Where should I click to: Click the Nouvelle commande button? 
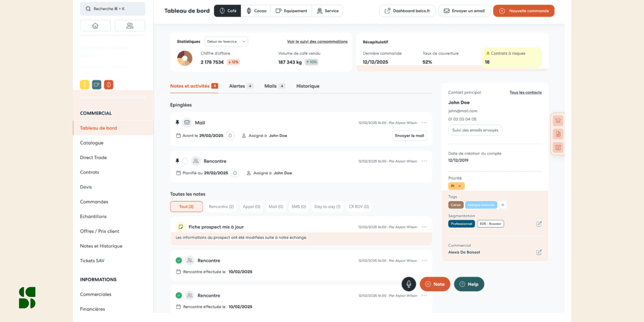(524, 11)
